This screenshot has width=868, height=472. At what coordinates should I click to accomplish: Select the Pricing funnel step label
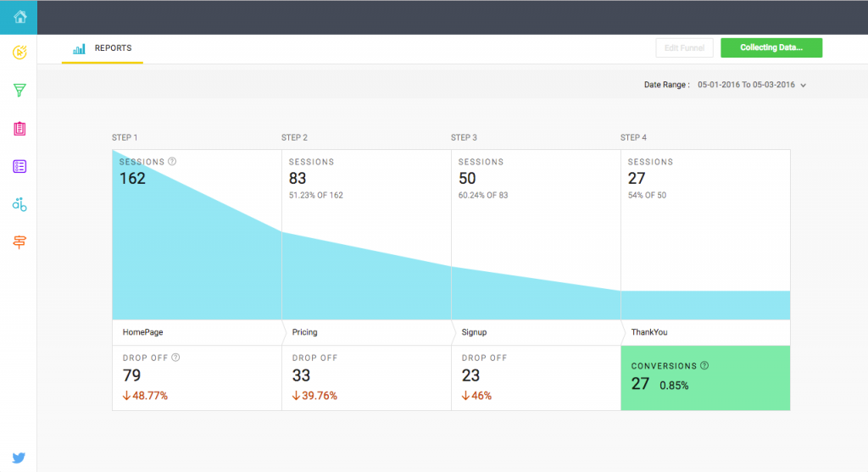pos(305,332)
